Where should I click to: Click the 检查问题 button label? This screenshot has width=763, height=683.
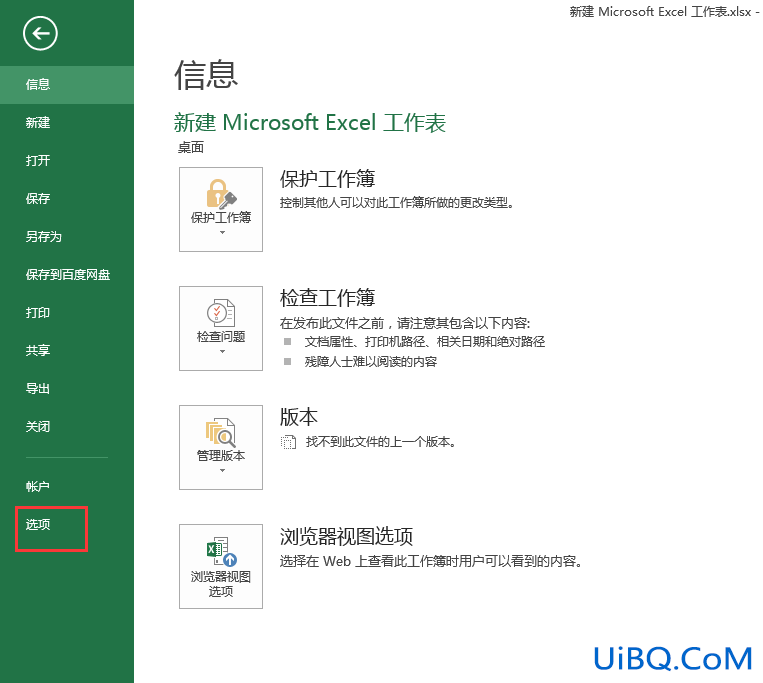(221, 337)
